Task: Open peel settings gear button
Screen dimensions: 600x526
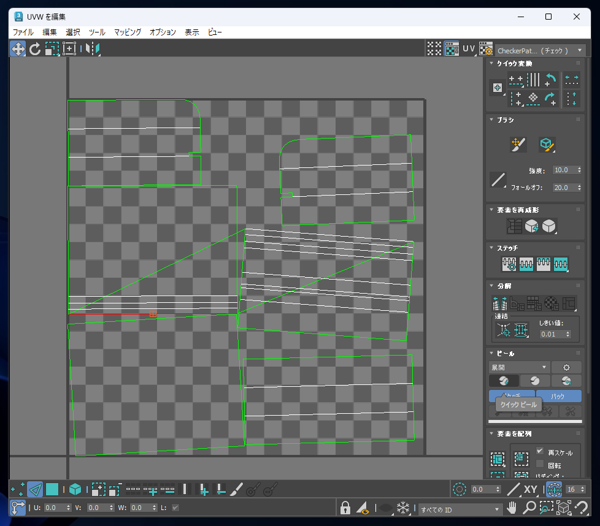Action: pyautogui.click(x=566, y=367)
